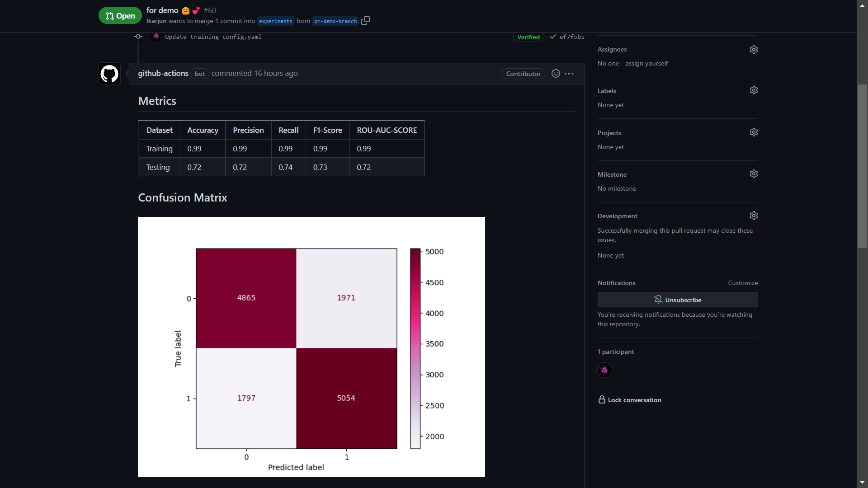Screen dimensions: 868x488
Task: Open the Update training_config.yaml commit
Action: (x=212, y=37)
